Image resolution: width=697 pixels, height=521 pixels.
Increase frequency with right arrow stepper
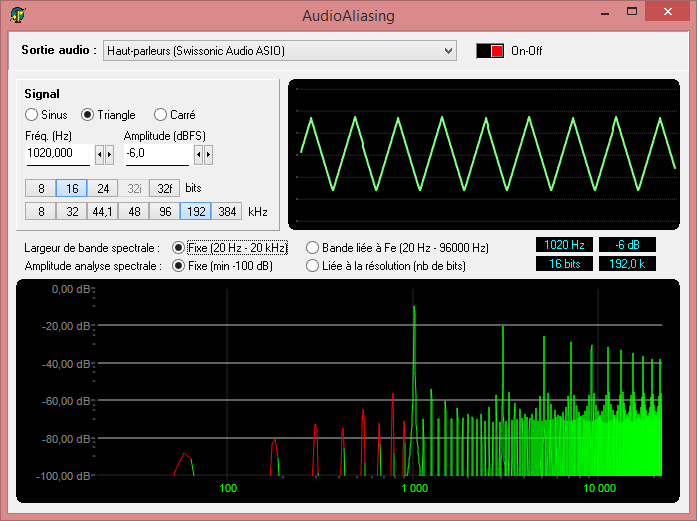(109, 154)
